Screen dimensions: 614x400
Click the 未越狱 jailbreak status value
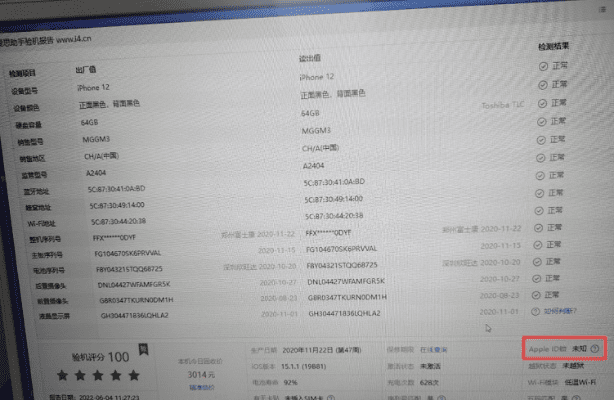(x=573, y=366)
